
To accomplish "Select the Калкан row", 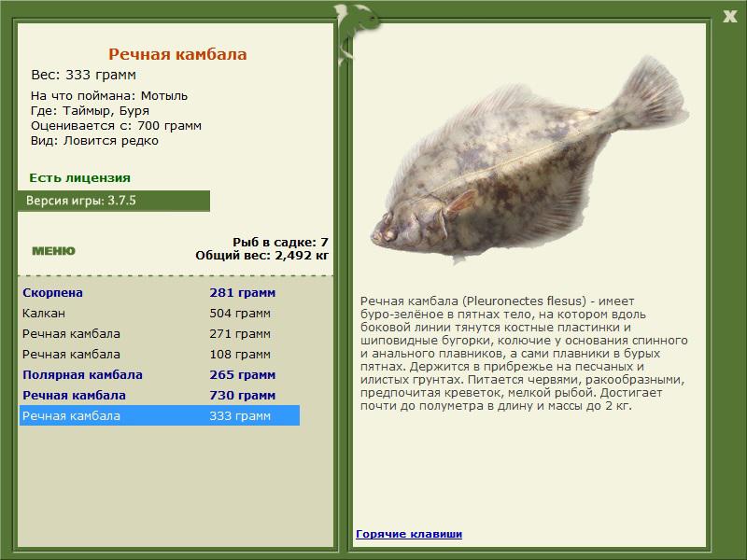I will (159, 313).
